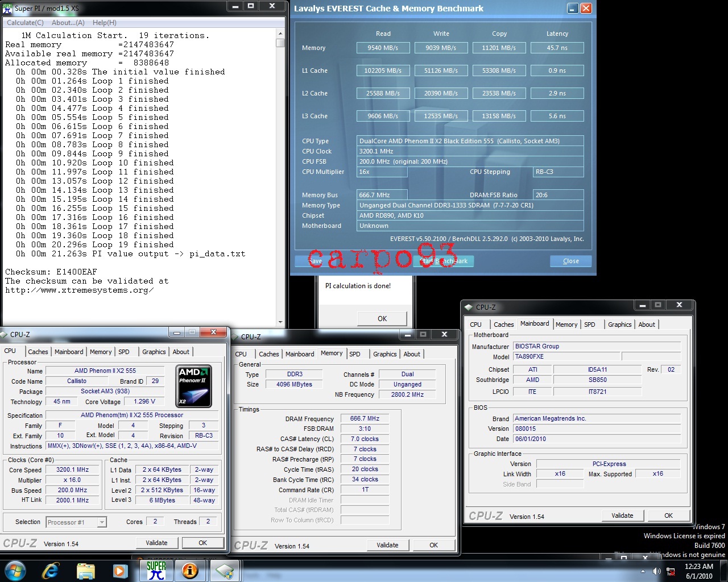Click Super PI title bar icon

[x=7, y=8]
